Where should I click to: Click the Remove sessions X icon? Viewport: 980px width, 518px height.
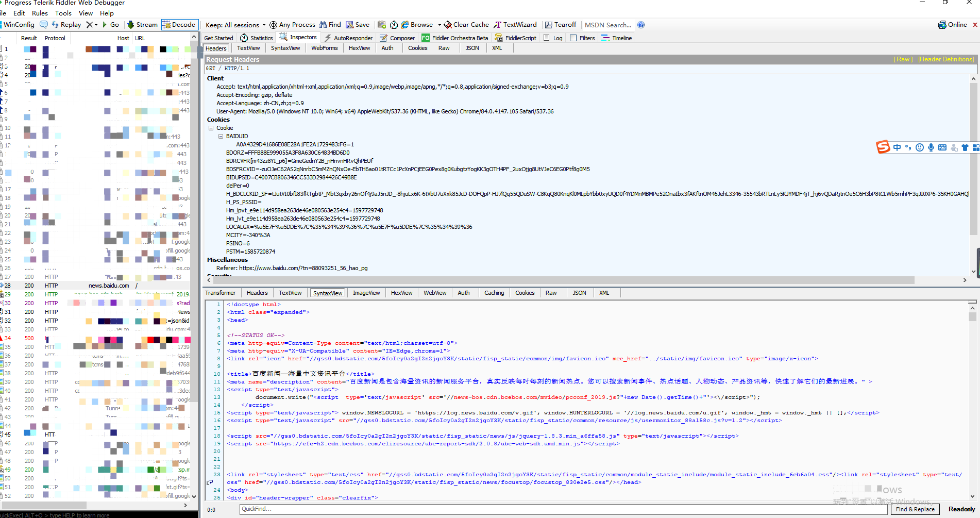89,25
